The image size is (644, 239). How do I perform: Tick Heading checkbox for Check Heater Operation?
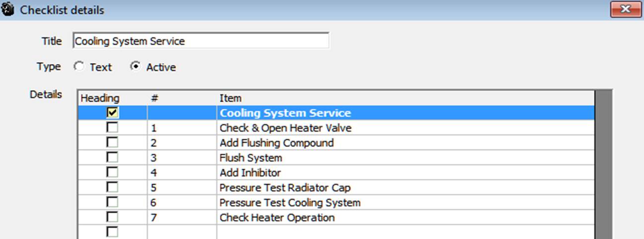pyautogui.click(x=113, y=217)
